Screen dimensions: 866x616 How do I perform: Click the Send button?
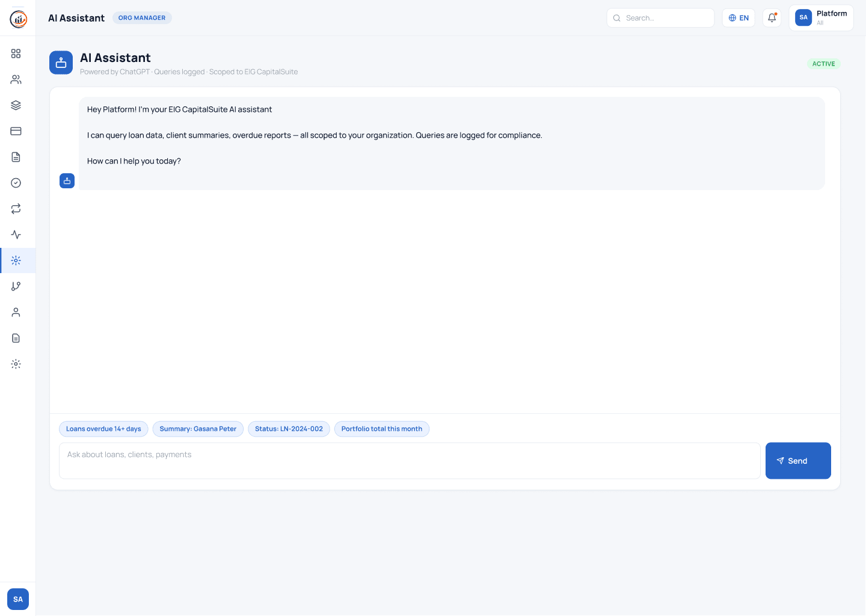[x=798, y=460]
